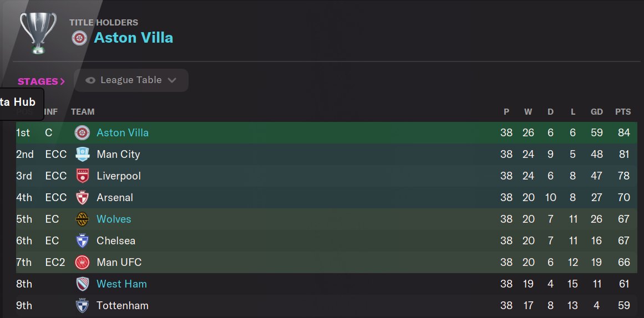
Task: Click the Liverpool club badge
Action: 82,176
